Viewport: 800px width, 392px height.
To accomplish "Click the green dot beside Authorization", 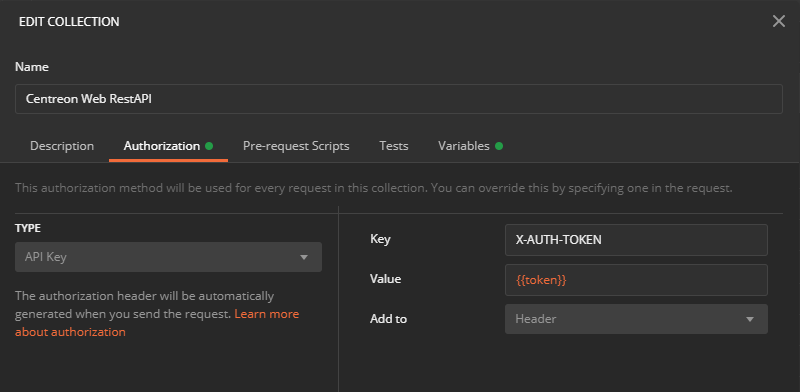I will (x=209, y=146).
